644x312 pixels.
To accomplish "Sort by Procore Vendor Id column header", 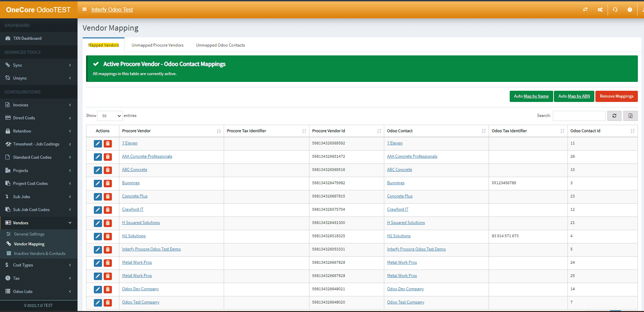I will pyautogui.click(x=346, y=131).
